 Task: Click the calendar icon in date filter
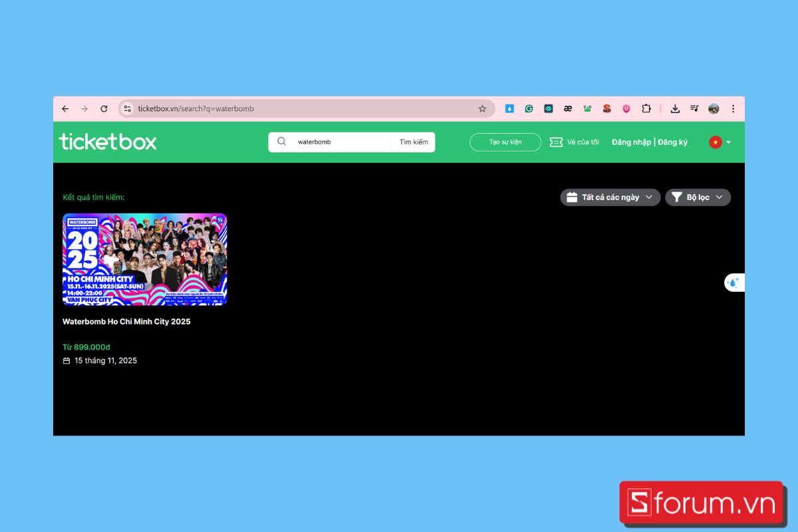(572, 197)
